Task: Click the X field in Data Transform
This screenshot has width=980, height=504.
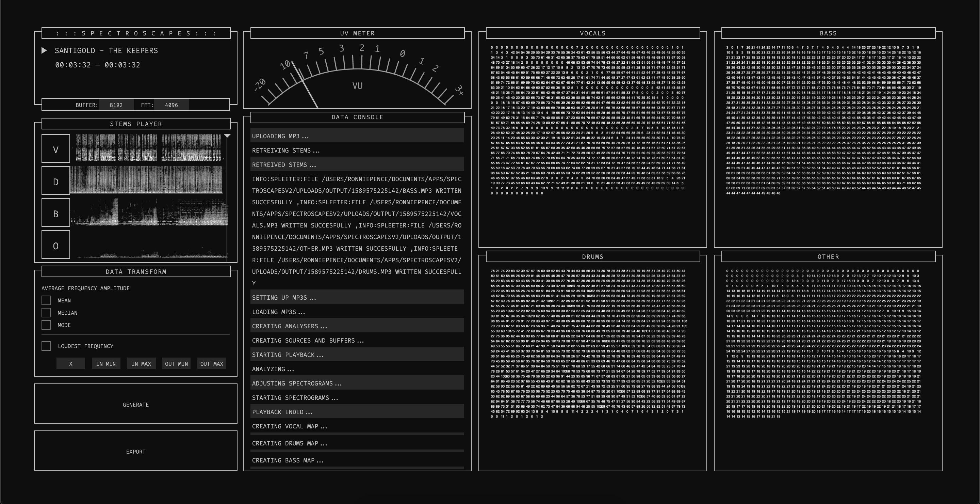Action: pos(71,364)
